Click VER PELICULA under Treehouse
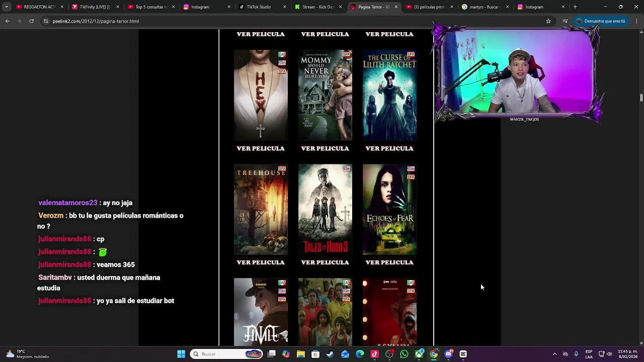Viewport: 644px width, 362px height. click(x=261, y=262)
